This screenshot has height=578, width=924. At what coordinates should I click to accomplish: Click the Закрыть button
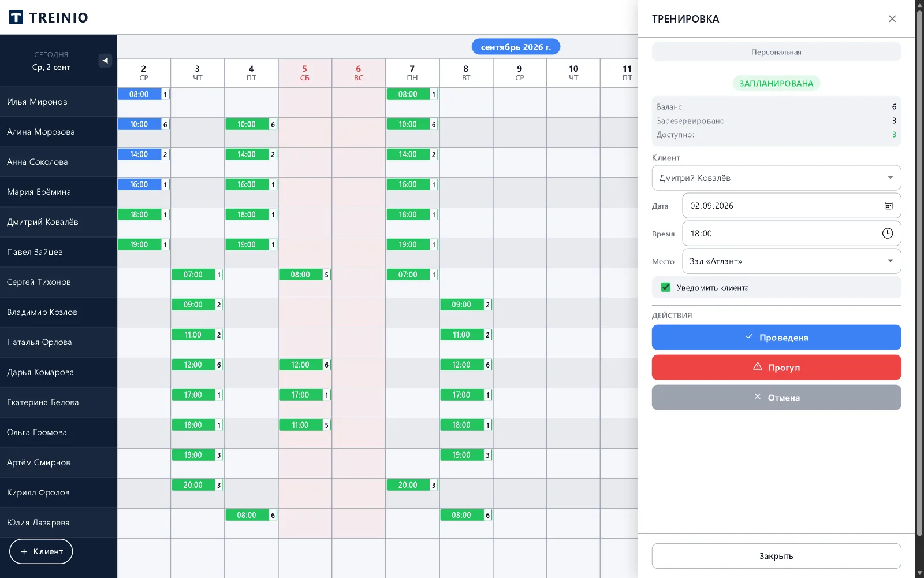point(776,556)
